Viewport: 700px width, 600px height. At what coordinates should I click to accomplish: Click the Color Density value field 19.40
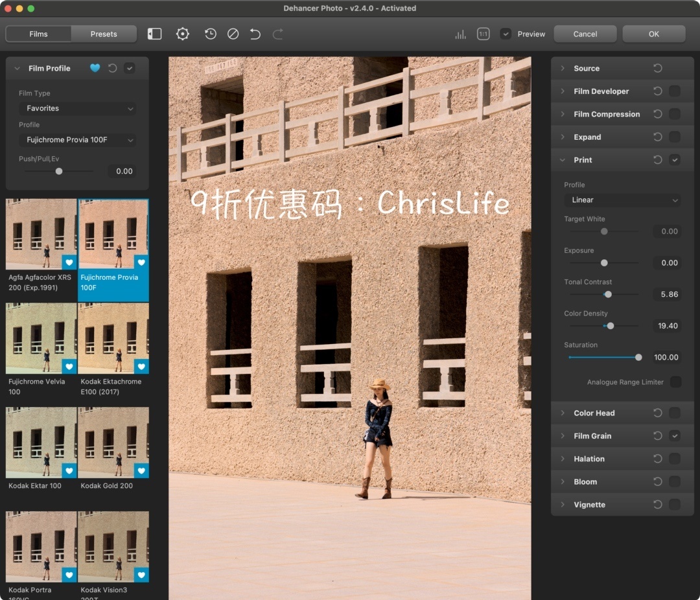coord(668,326)
